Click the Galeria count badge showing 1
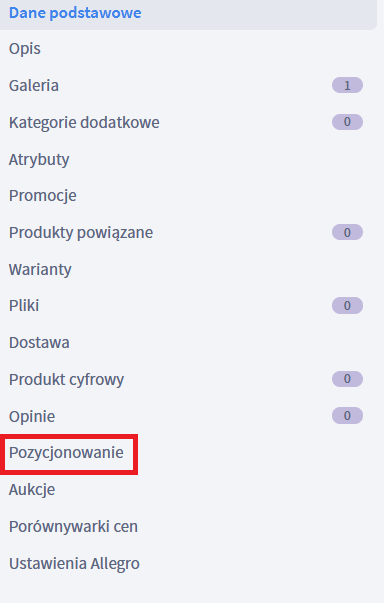Viewport: 384px width, 603px height. pos(347,85)
